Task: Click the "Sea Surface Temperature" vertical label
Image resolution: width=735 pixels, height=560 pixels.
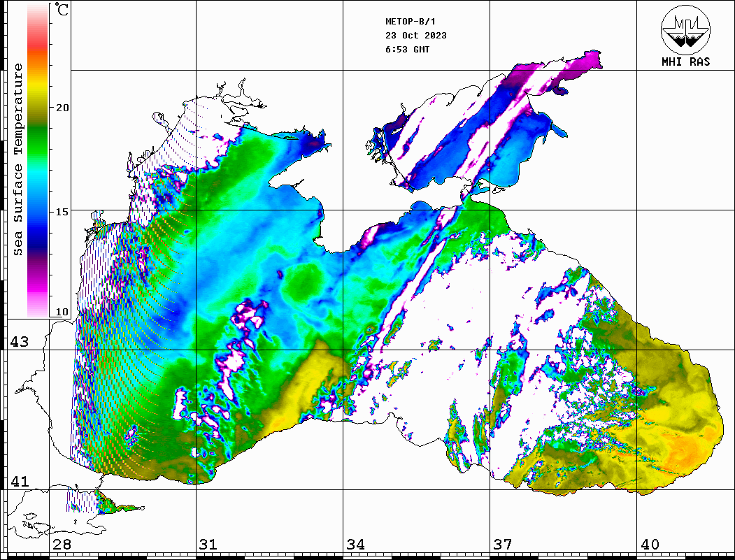Action: [x=17, y=159]
